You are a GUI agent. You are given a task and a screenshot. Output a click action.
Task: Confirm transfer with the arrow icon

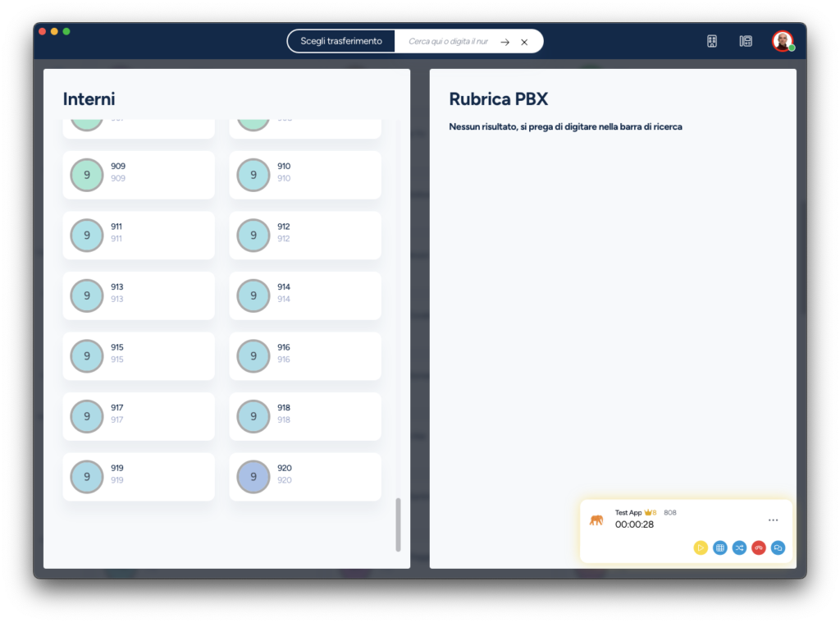pyautogui.click(x=505, y=42)
